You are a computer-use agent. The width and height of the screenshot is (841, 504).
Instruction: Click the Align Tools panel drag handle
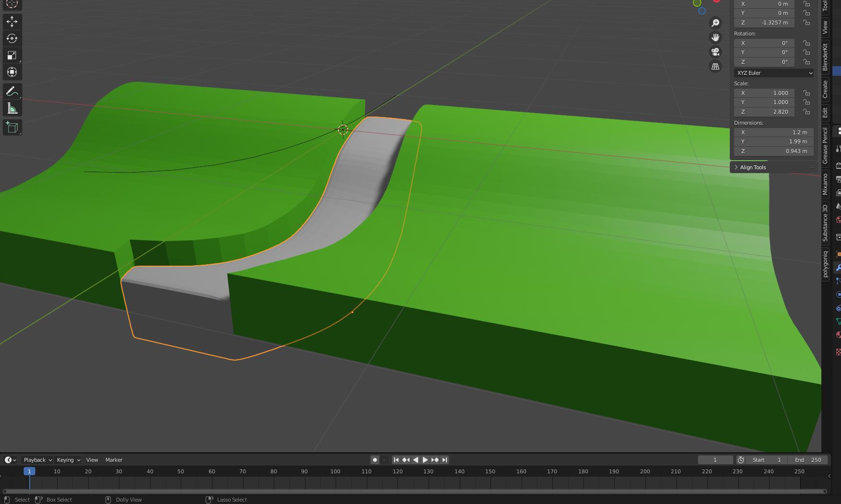pos(812,167)
